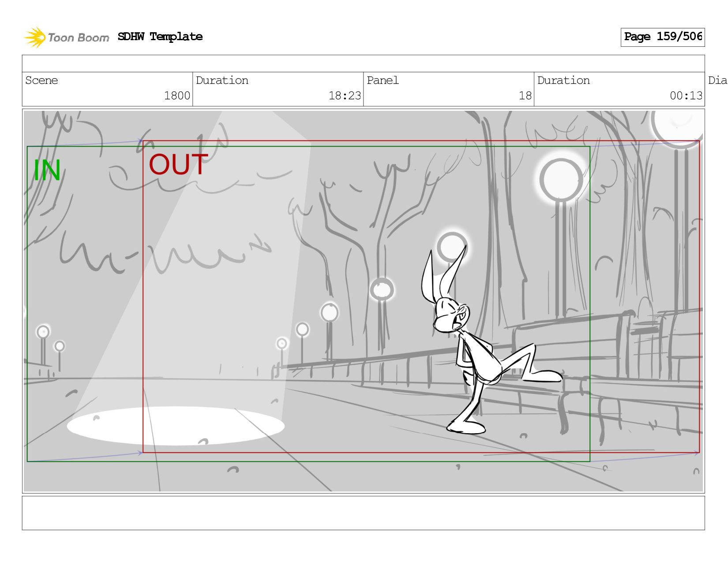
Task: Click the Page 159/506 indicator
Action: [x=663, y=37]
